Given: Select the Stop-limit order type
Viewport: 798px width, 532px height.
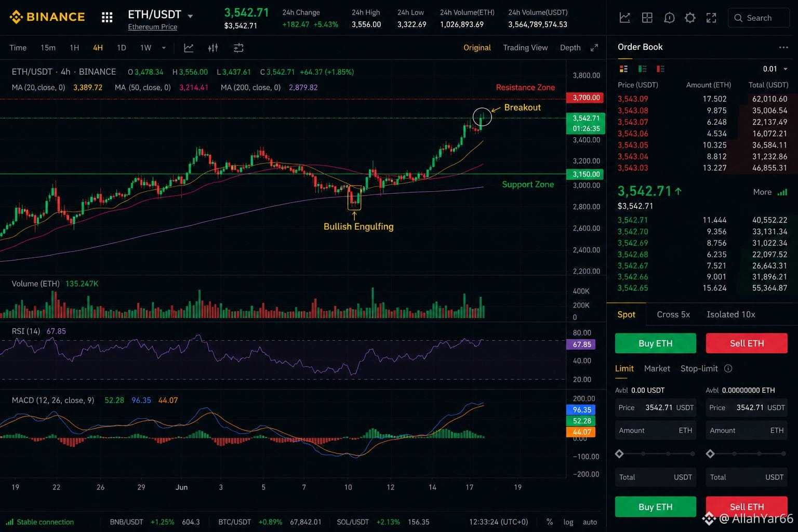Looking at the screenshot, I should pos(699,368).
